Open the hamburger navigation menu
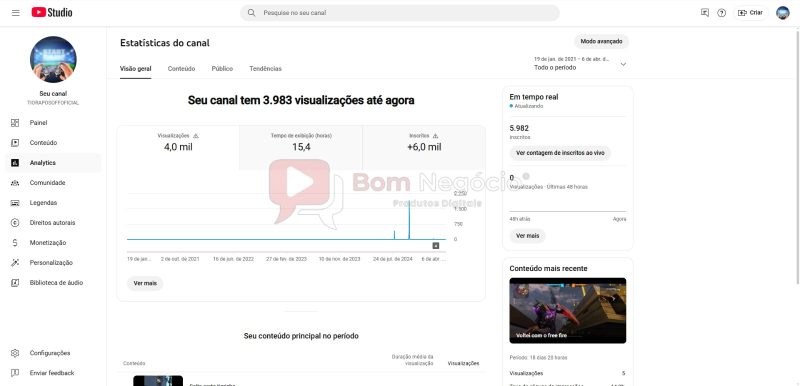The width and height of the screenshot is (800, 386). tap(15, 13)
